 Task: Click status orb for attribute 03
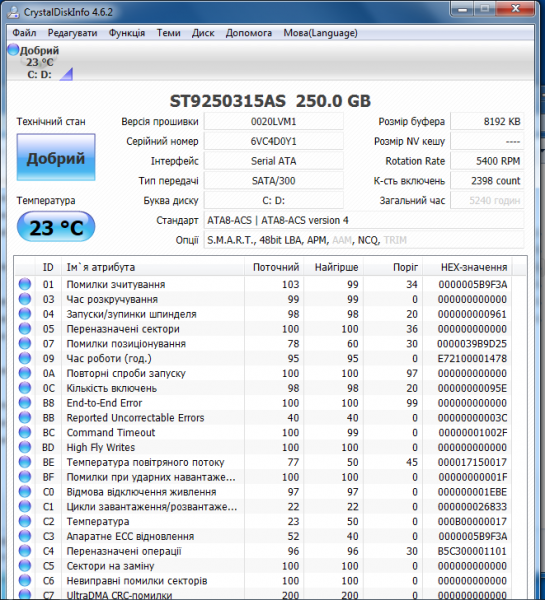25,299
